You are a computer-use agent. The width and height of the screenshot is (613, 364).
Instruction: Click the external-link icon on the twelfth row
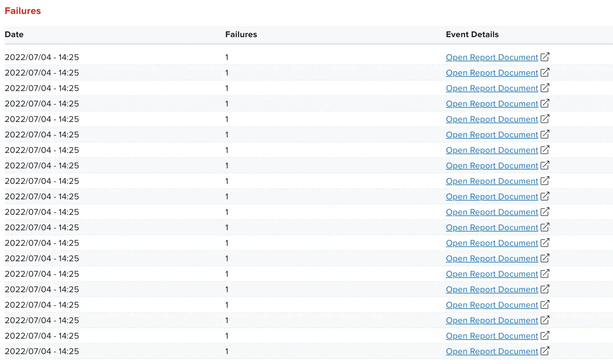point(545,227)
